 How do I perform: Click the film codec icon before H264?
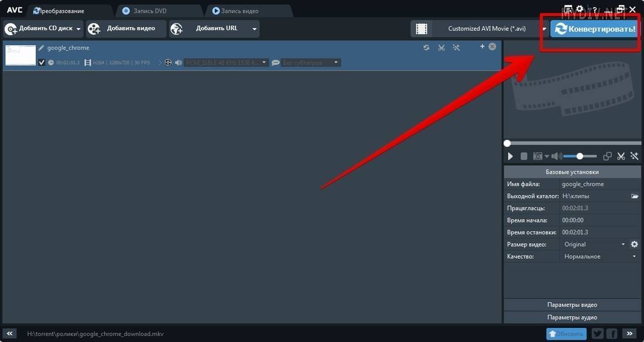click(87, 63)
